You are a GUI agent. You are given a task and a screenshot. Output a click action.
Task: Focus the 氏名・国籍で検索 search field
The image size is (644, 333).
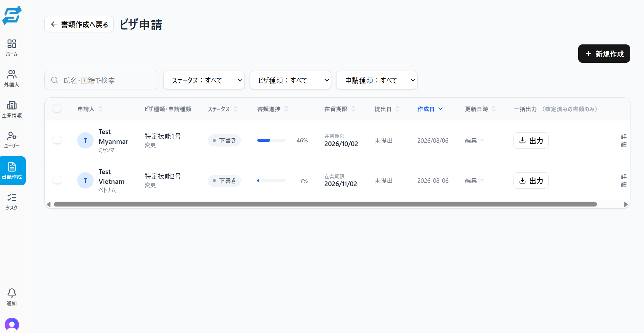tap(101, 80)
